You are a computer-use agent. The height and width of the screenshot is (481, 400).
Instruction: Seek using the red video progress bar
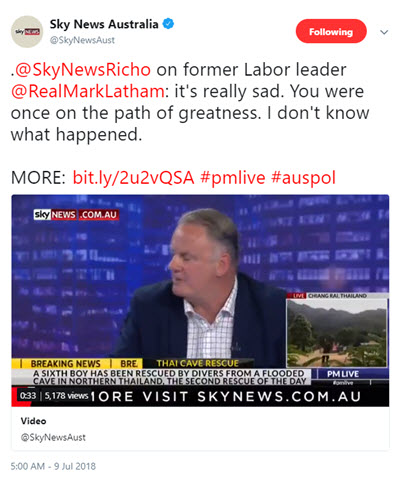tap(23, 388)
